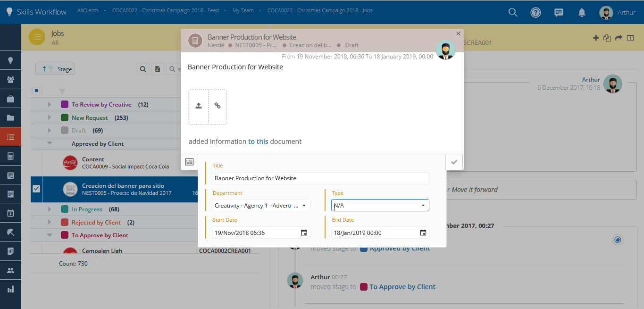Image resolution: width=644 pixels, height=309 pixels.
Task: Export jobs list to Excel icon
Action: point(158,69)
